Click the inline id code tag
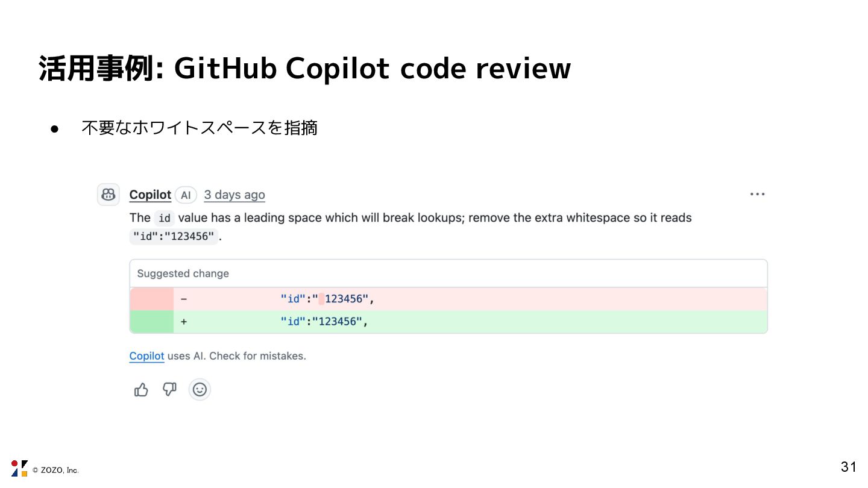The image size is (868, 488). click(x=164, y=218)
